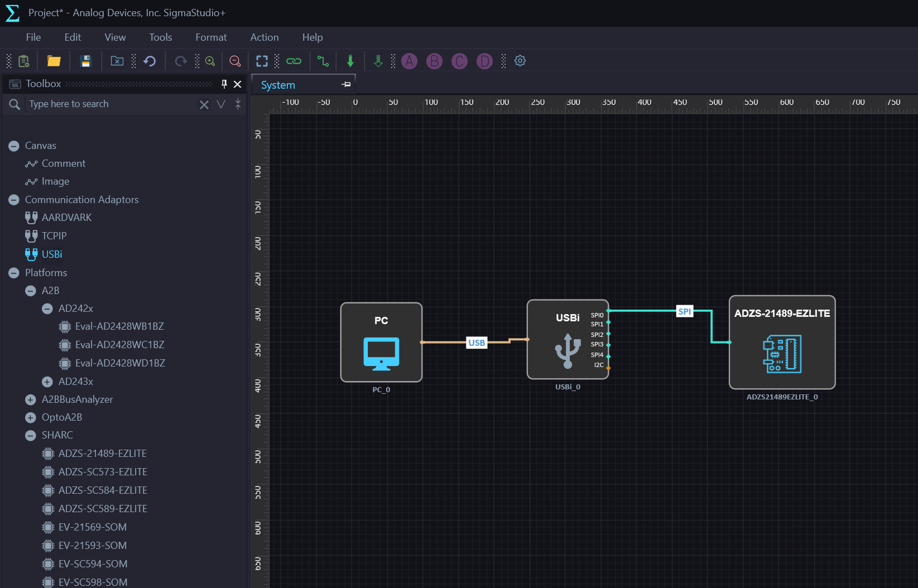This screenshot has width=918, height=588.
Task: Select the USBi adaptor in toolbox
Action: tap(44, 254)
